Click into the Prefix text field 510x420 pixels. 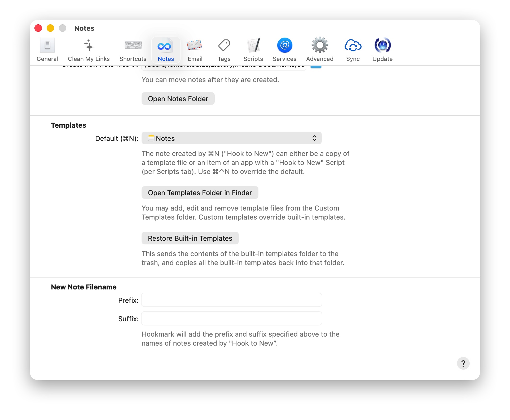click(x=232, y=300)
